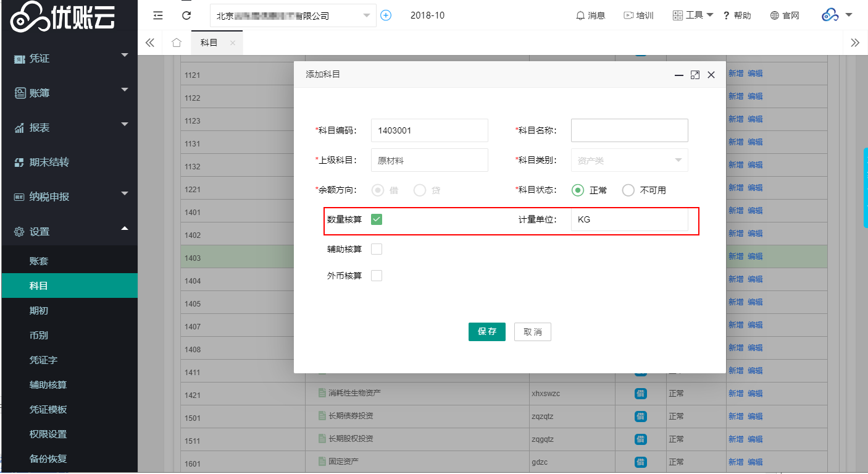The width and height of the screenshot is (868, 474).
Task: Click the 上级科目 field
Action: [x=430, y=160]
